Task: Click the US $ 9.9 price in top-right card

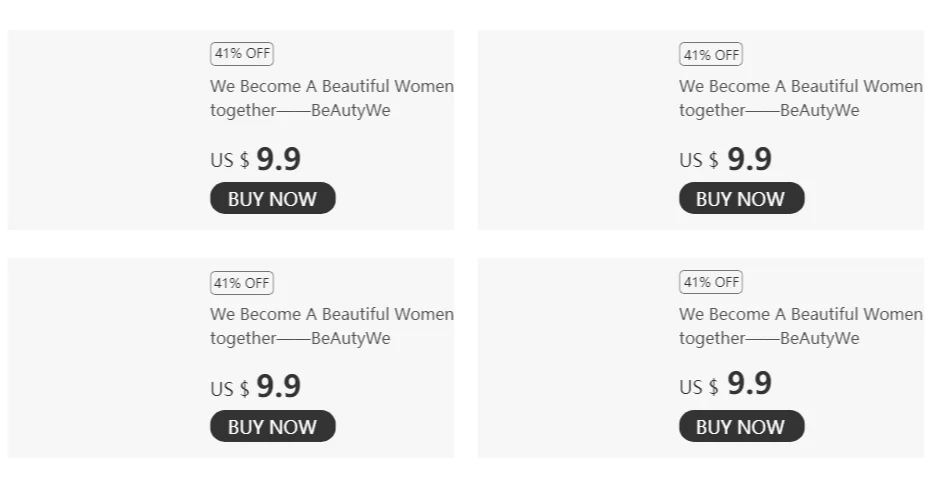Action: click(x=725, y=159)
